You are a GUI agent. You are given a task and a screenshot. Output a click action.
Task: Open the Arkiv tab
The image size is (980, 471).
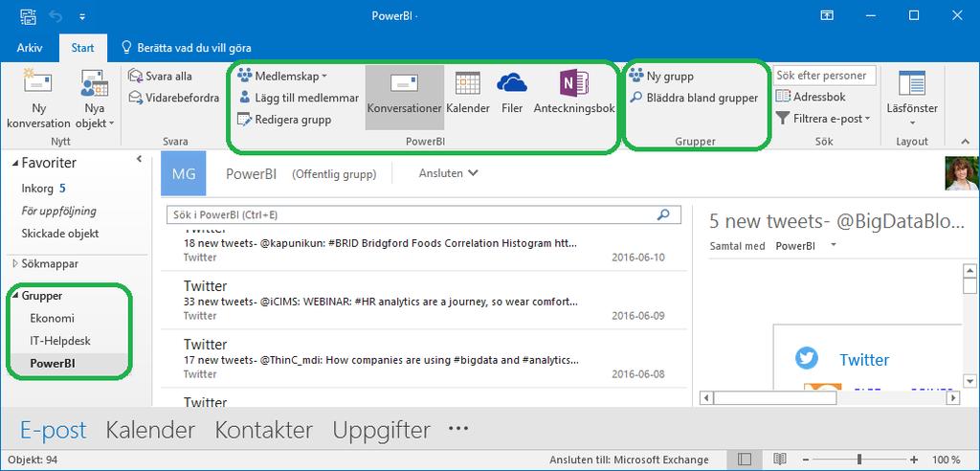(x=30, y=48)
